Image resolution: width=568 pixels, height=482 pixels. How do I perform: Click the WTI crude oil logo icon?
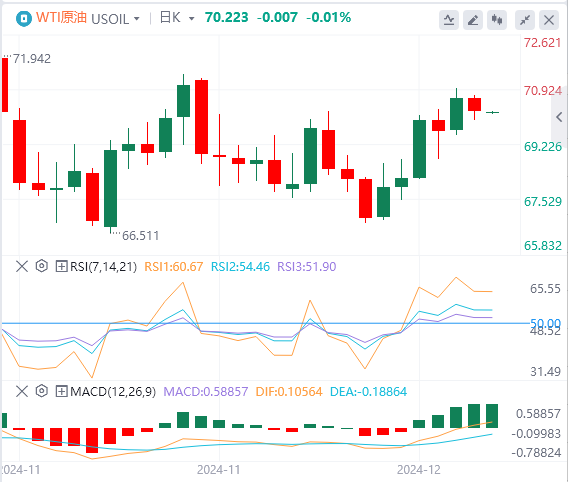pyautogui.click(x=24, y=18)
